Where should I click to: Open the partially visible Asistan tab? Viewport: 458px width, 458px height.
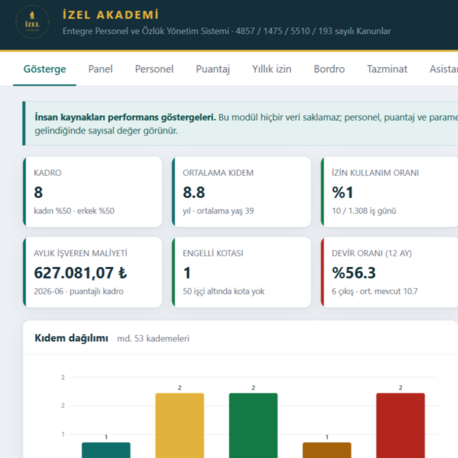443,69
